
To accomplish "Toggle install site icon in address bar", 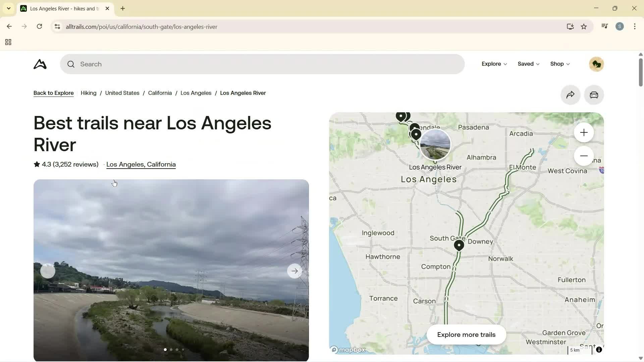I will pos(570,26).
